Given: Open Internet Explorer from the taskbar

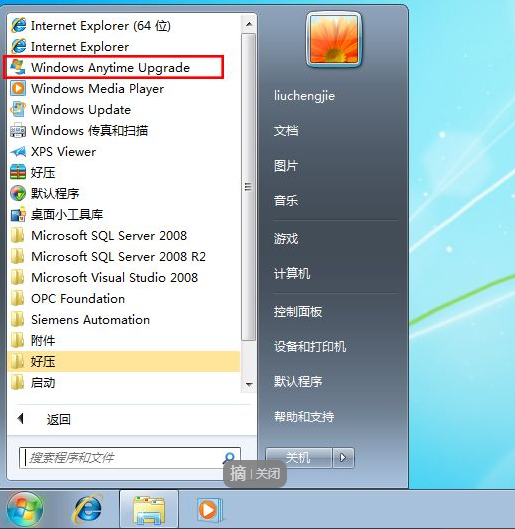Looking at the screenshot, I should [x=87, y=509].
